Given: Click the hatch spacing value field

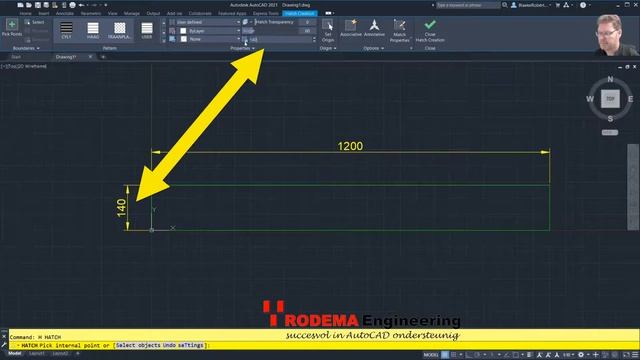Looking at the screenshot, I should coord(280,40).
